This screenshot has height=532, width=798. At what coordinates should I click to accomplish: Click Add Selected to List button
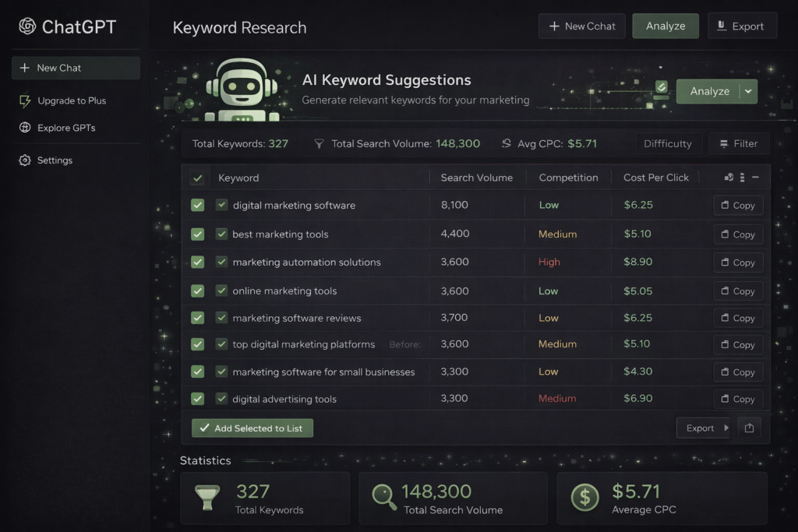(x=252, y=428)
